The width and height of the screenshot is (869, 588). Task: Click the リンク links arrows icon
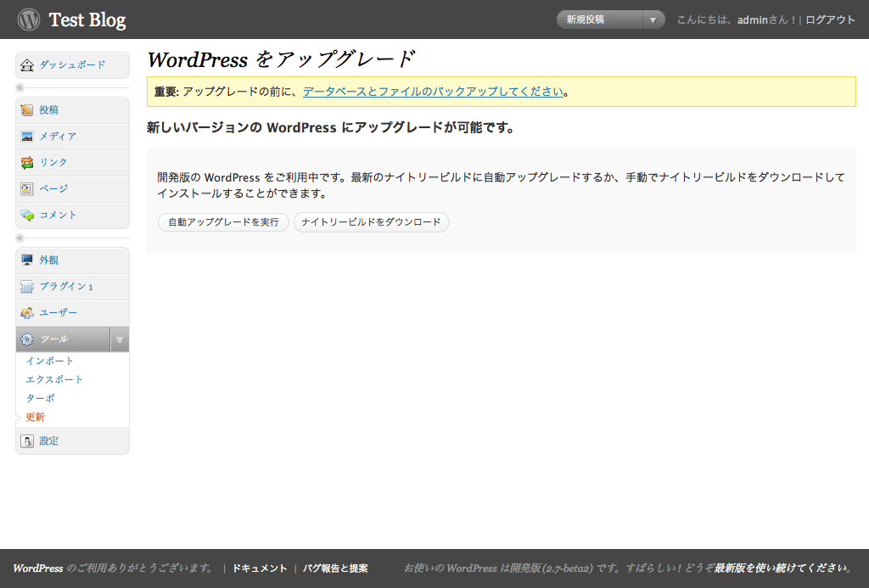(x=26, y=162)
